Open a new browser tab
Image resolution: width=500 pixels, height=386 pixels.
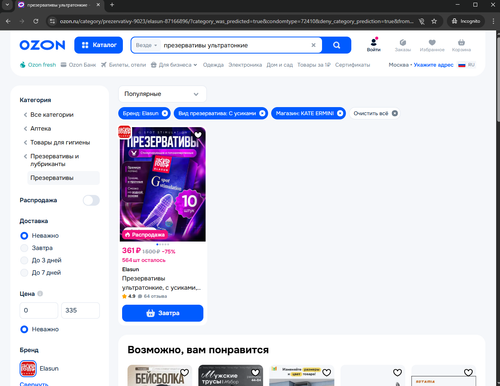[x=112, y=5]
